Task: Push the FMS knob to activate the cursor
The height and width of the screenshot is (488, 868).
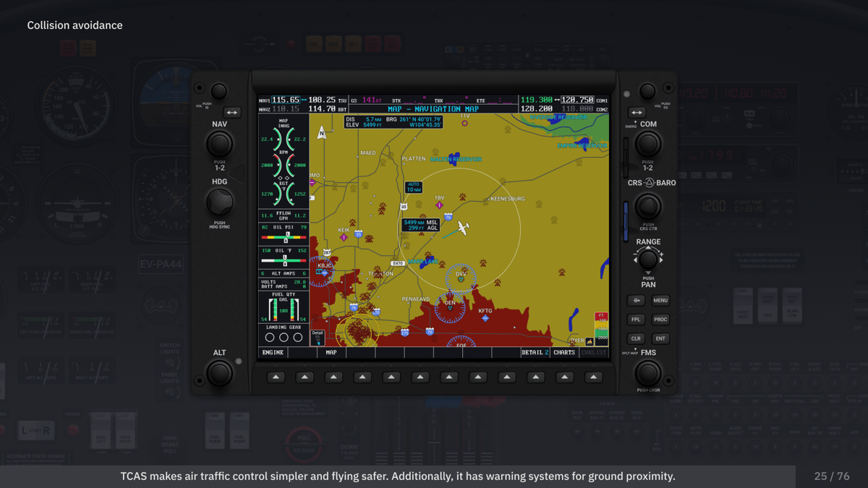Action: coord(648,374)
